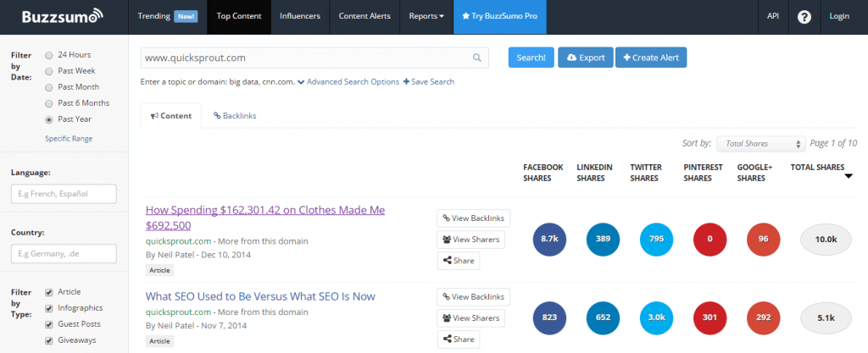This screenshot has width=868, height=353.
Task: Click total shares 5.1k bubble
Action: pyautogui.click(x=826, y=317)
